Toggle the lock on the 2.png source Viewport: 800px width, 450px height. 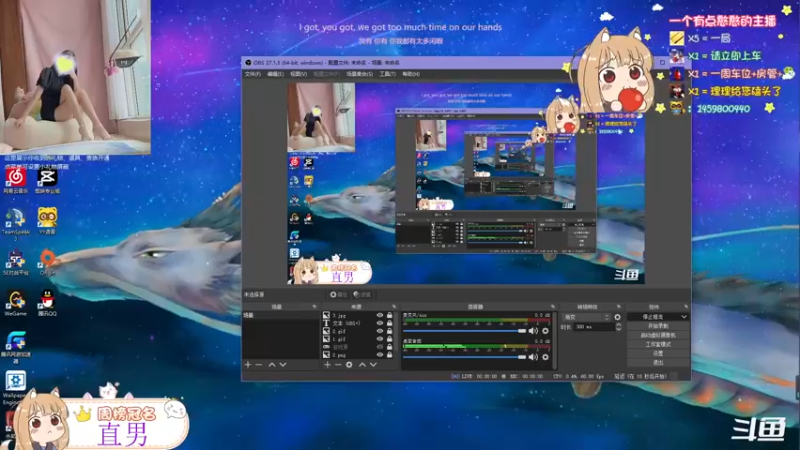(x=389, y=355)
